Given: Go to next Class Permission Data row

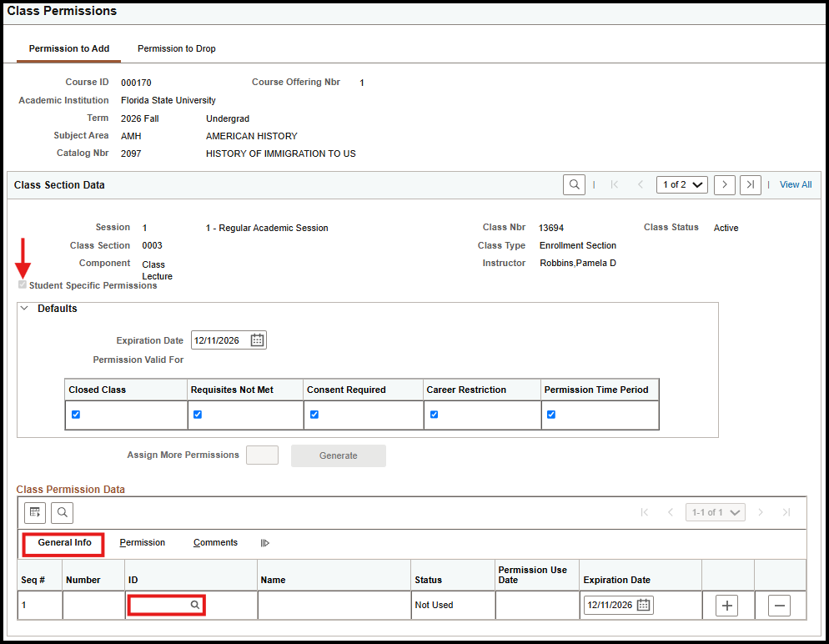Looking at the screenshot, I should click(761, 512).
